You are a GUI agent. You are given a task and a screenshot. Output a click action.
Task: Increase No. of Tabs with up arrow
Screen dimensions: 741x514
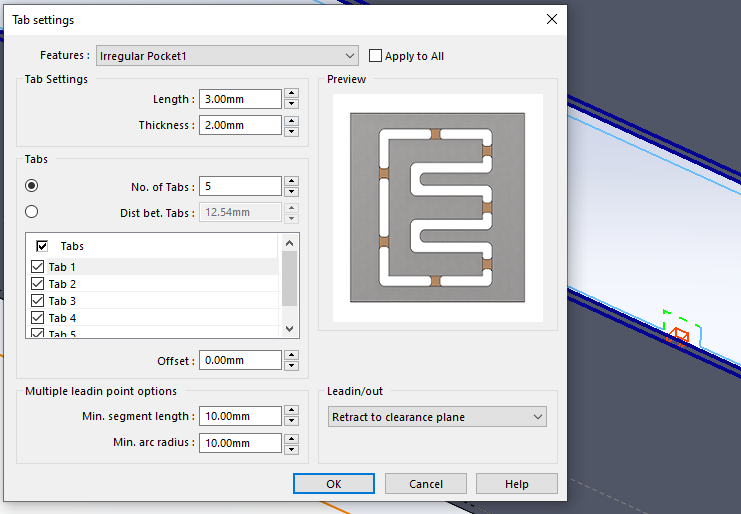tap(291, 181)
